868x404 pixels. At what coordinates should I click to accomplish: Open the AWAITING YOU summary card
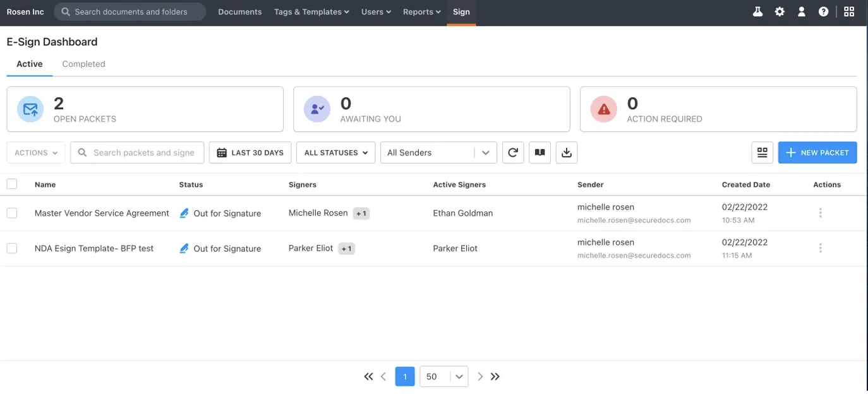[431, 109]
